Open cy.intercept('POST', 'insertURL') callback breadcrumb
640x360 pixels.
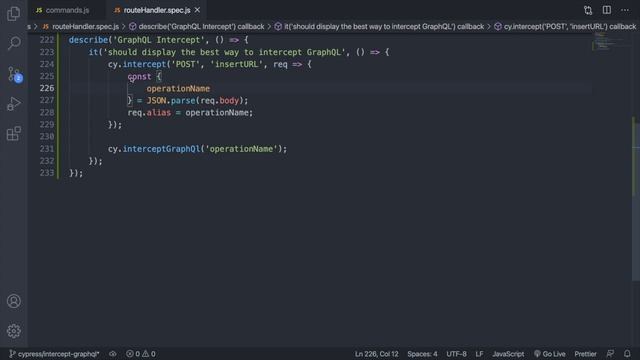[565, 27]
